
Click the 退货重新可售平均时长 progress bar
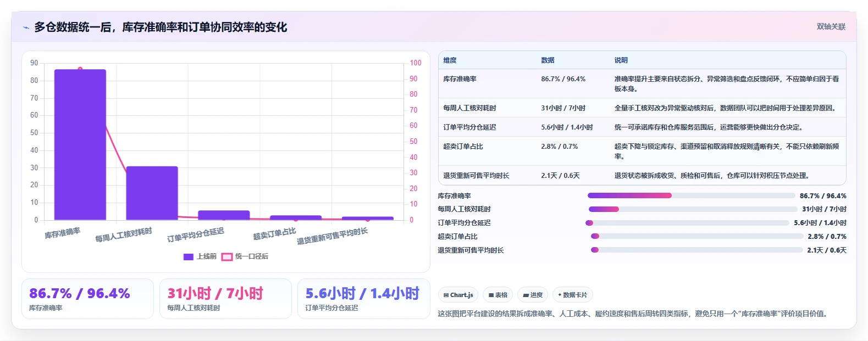click(x=696, y=250)
